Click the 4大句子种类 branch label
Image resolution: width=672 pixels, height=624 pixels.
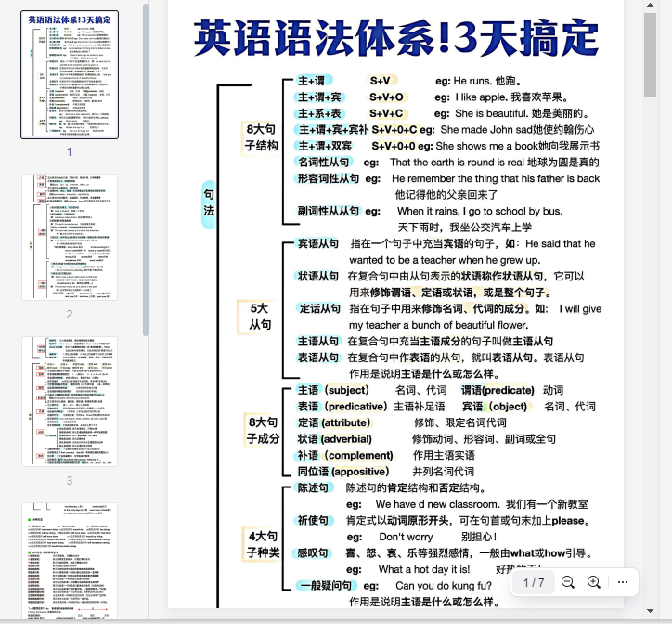(x=263, y=544)
